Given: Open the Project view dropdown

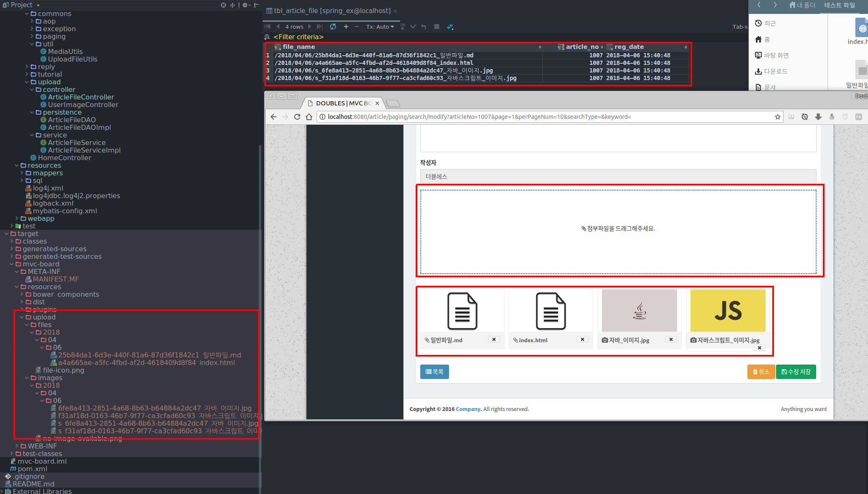Looking at the screenshot, I should click(38, 5).
